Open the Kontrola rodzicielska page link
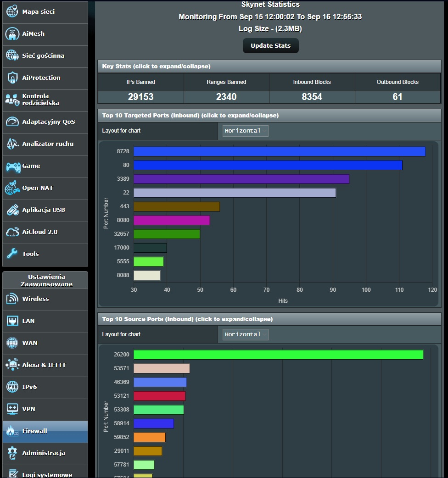 tap(40, 100)
